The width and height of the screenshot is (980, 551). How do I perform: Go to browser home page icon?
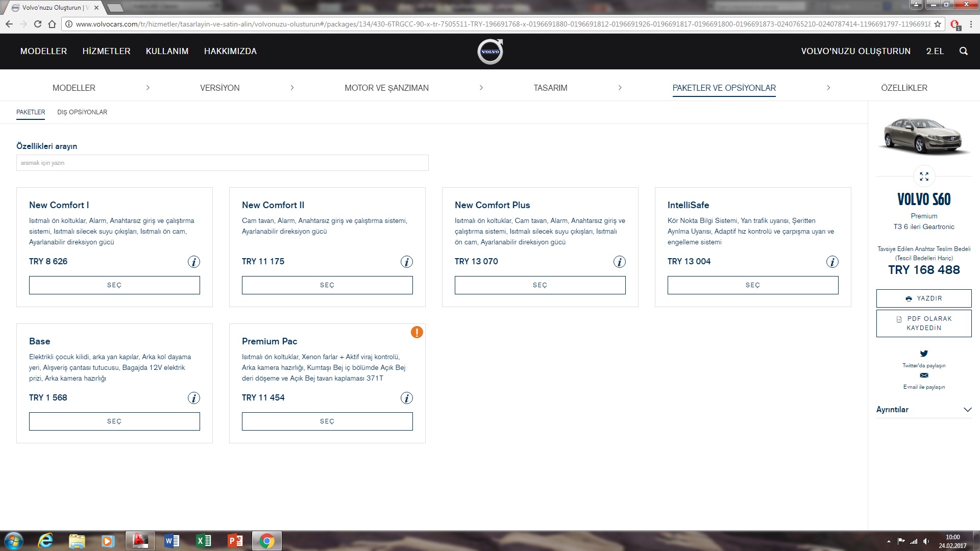(x=52, y=24)
